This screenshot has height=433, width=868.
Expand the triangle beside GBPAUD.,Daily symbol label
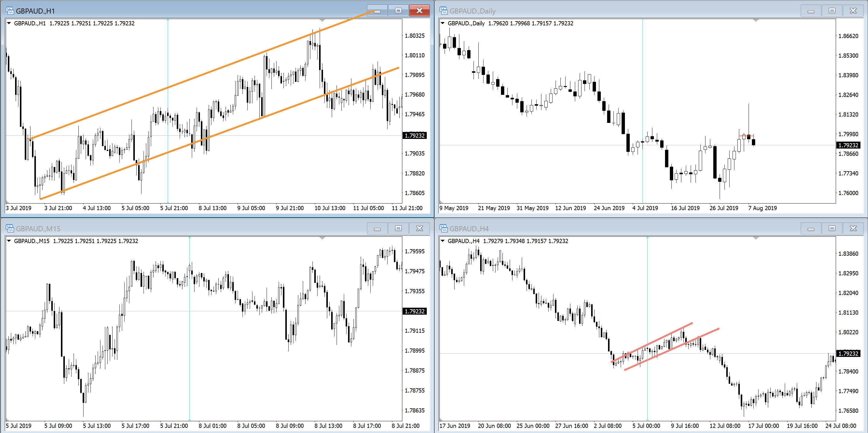coord(443,23)
